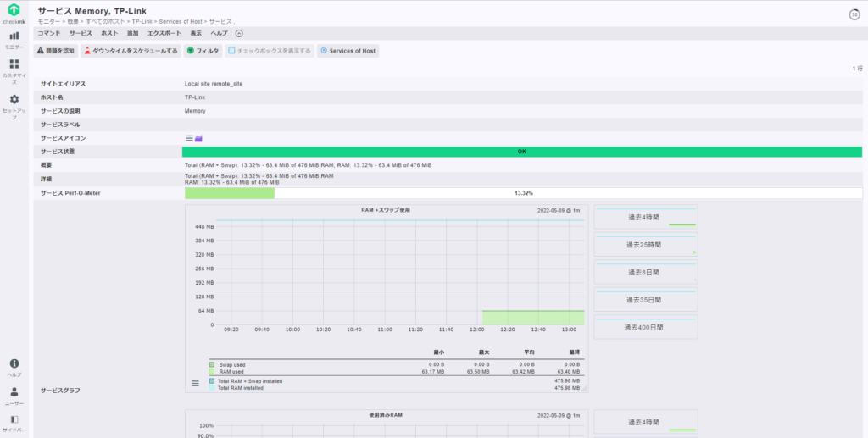Click the 63.50 MB maximum RAM used value
This screenshot has width=868, height=438.
click(478, 372)
